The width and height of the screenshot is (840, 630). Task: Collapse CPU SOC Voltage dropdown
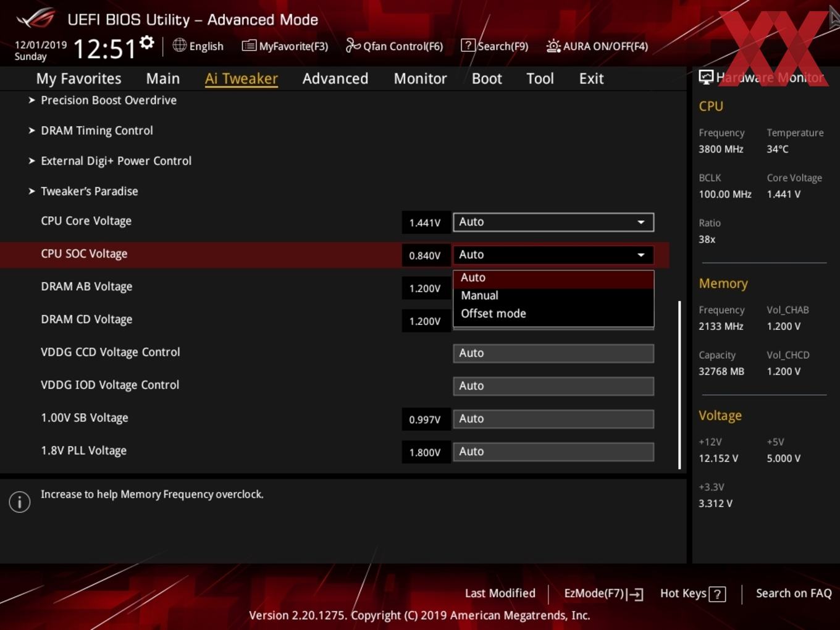[553, 254]
